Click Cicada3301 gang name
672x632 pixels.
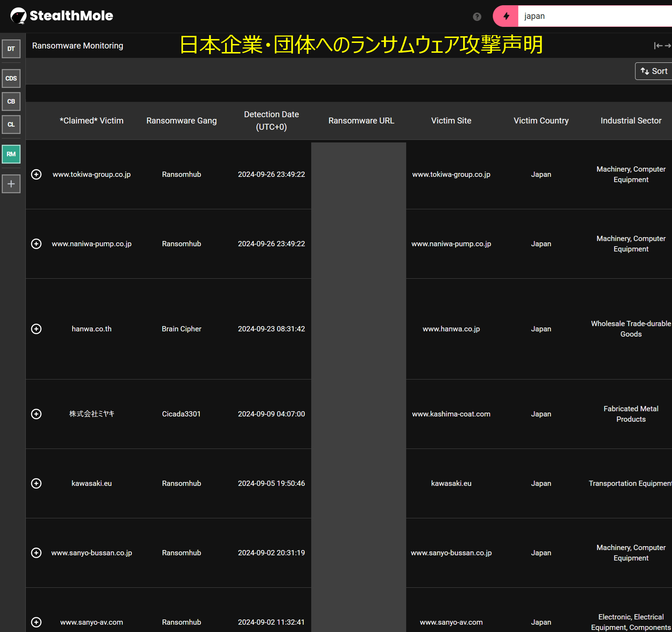click(x=181, y=414)
